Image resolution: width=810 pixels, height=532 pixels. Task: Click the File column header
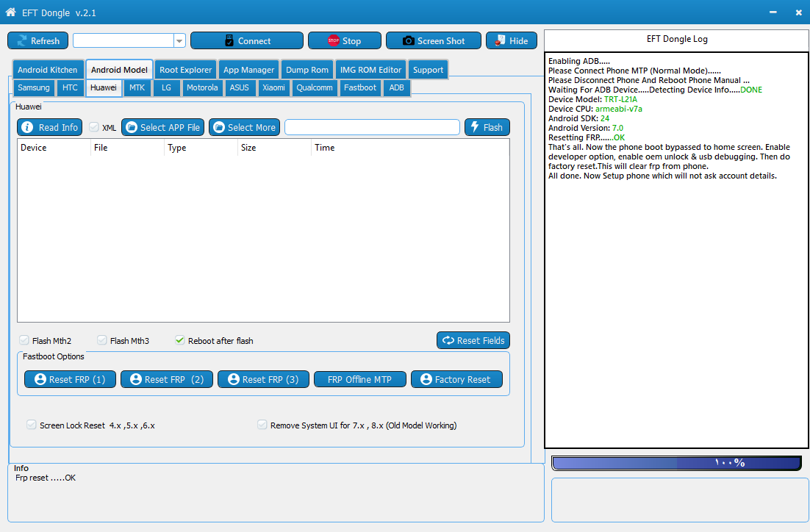click(x=127, y=148)
